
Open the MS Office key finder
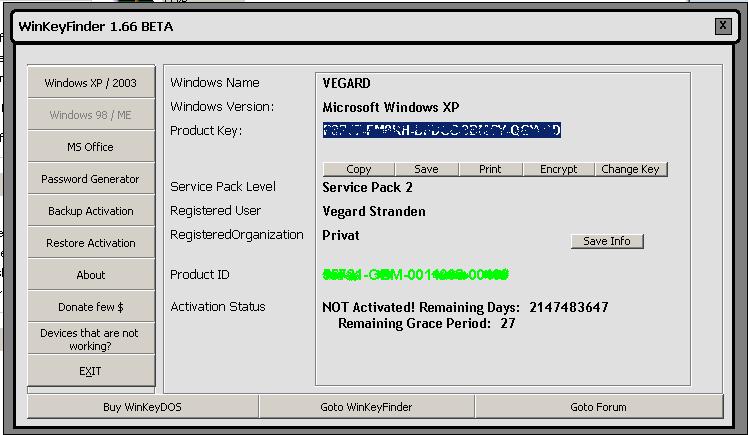(91, 146)
